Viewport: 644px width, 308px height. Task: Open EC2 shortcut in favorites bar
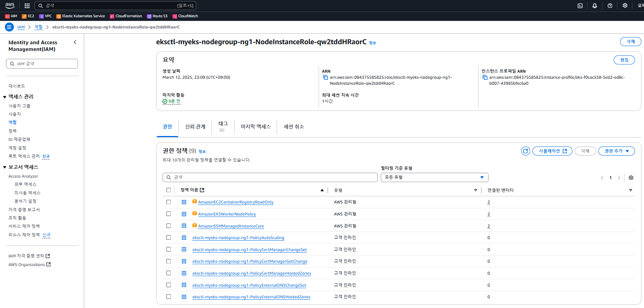tap(28, 16)
